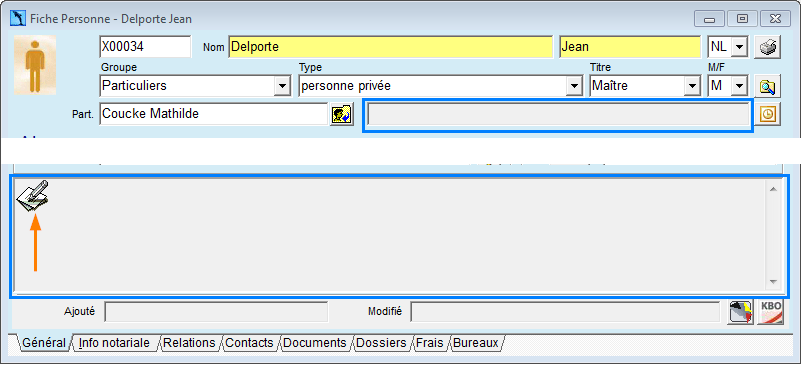This screenshot has height=365, width=801.
Task: Click the KBO lookup icon
Action: pyautogui.click(x=771, y=312)
